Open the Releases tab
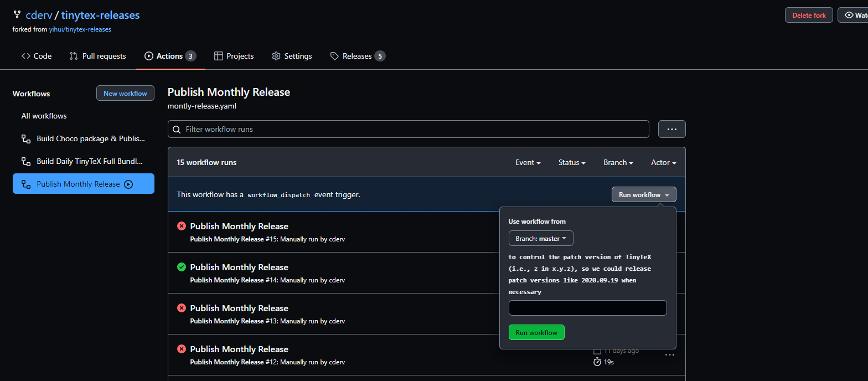The width and height of the screenshot is (868, 381). [x=358, y=56]
